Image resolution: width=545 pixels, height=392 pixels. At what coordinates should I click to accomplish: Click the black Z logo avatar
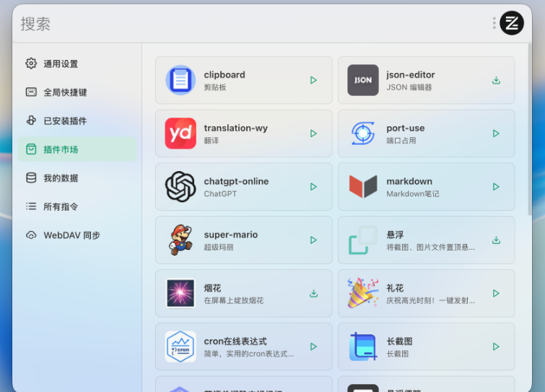coord(512,23)
